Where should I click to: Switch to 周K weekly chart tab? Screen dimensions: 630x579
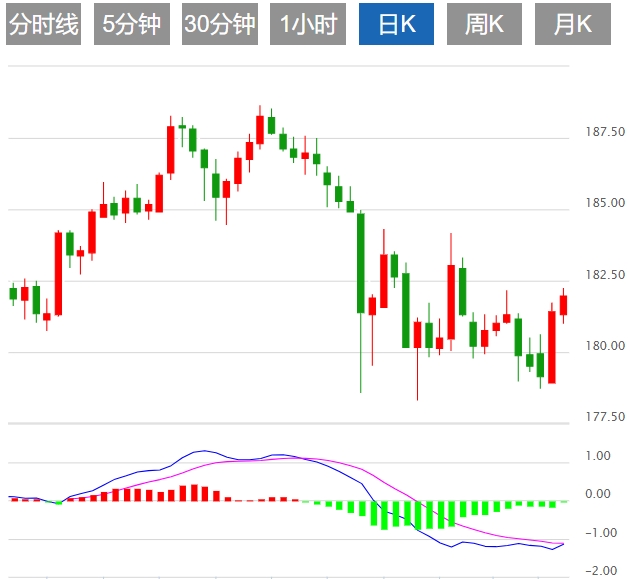click(x=484, y=24)
